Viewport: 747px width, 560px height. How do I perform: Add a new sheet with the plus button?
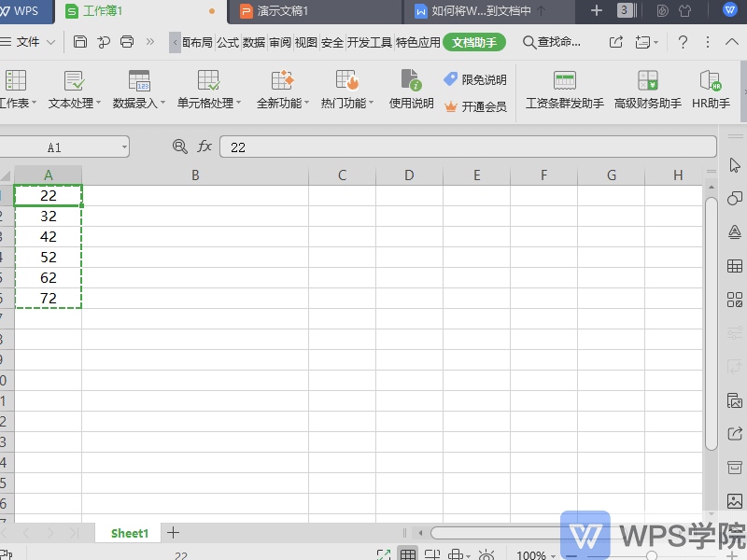(x=173, y=532)
